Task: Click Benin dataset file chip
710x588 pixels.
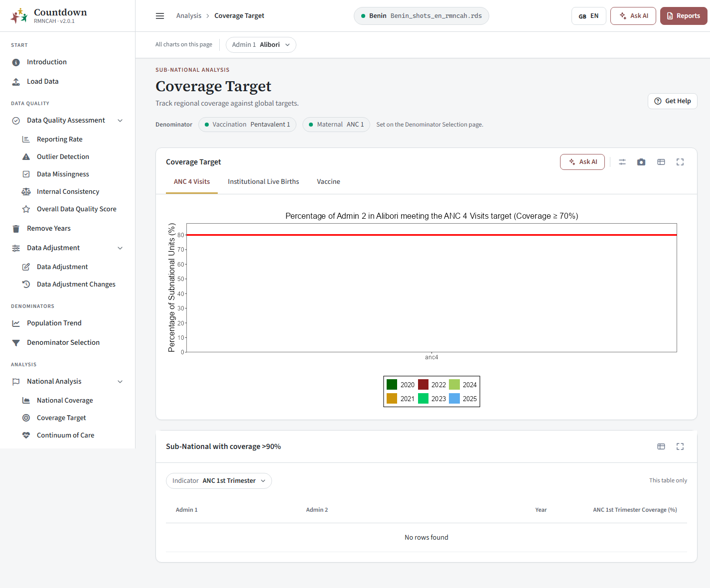Action: click(x=422, y=16)
